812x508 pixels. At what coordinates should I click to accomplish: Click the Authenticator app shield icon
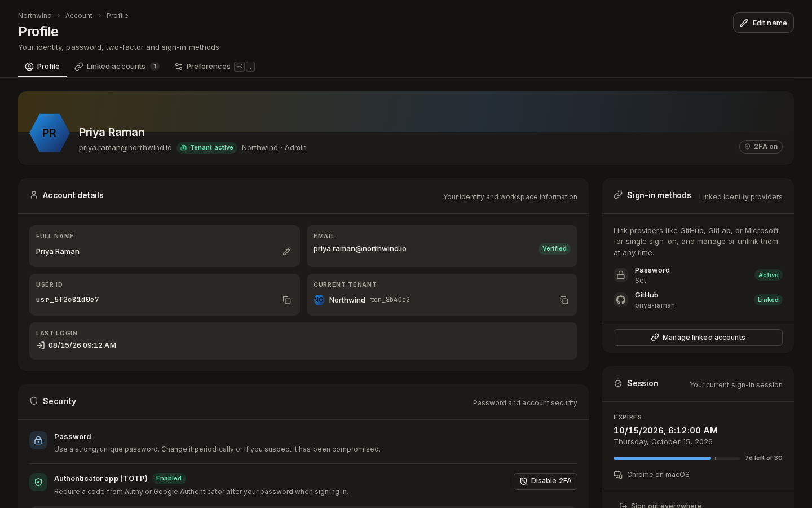click(38, 482)
